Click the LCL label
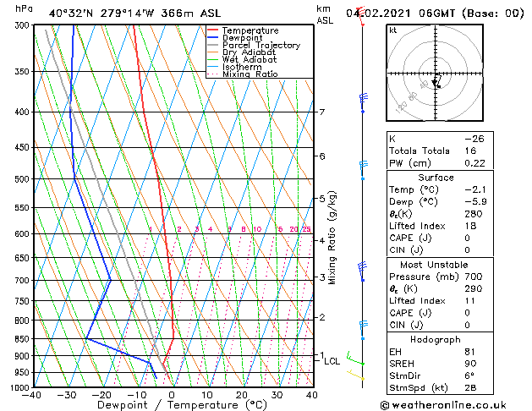The width and height of the screenshot is (532, 411). coord(332,361)
